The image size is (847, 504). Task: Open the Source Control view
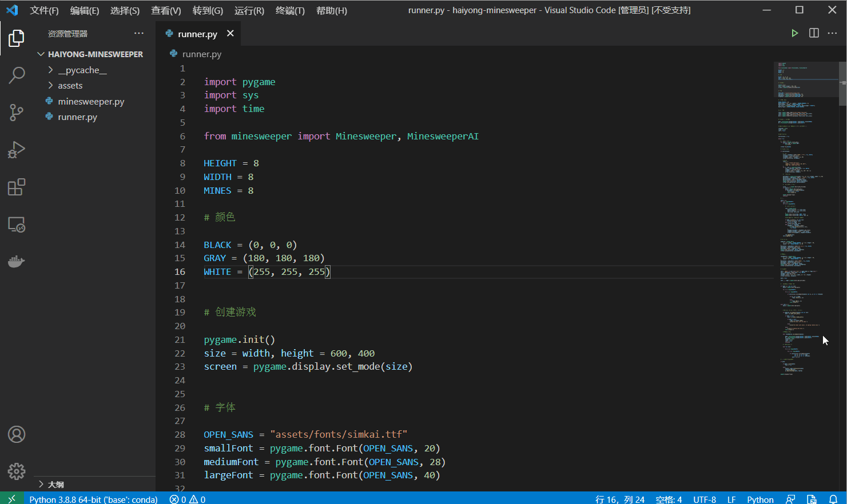point(17,113)
